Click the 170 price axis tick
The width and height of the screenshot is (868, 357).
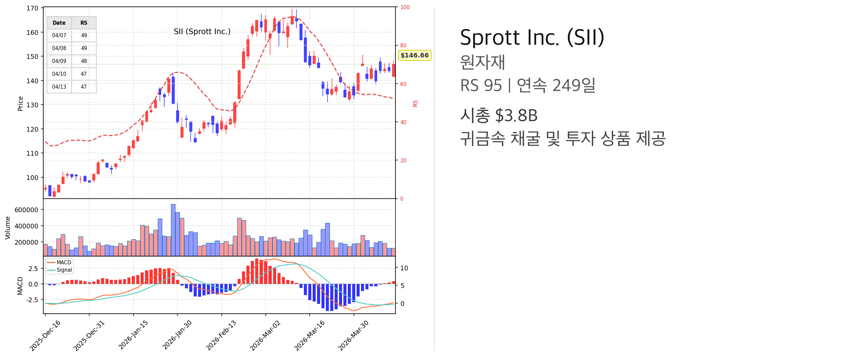(32, 8)
